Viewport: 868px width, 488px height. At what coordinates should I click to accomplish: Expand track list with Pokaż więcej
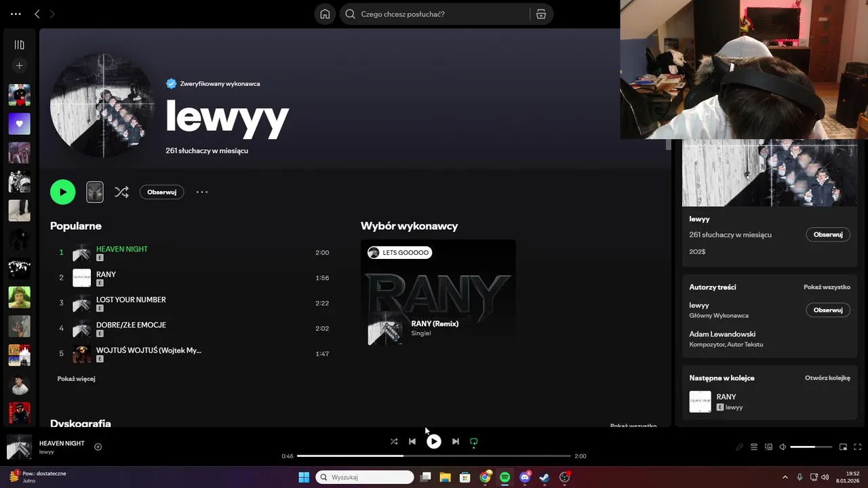click(76, 379)
